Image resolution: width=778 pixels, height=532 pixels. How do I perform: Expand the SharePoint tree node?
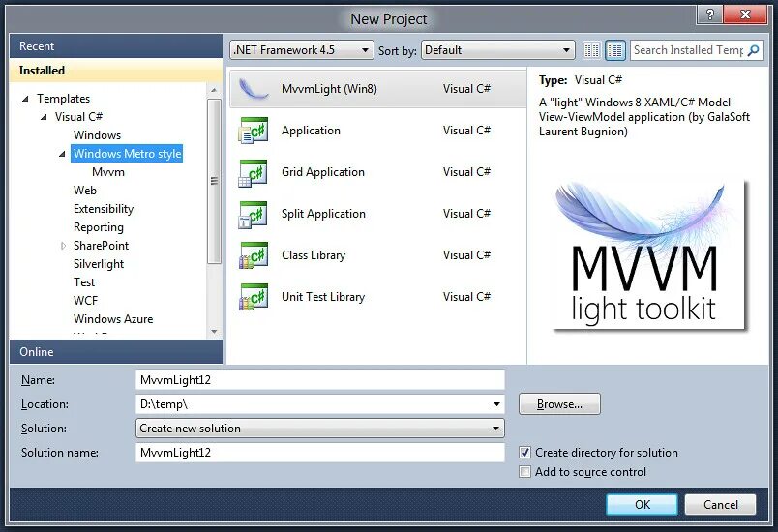[x=63, y=246]
